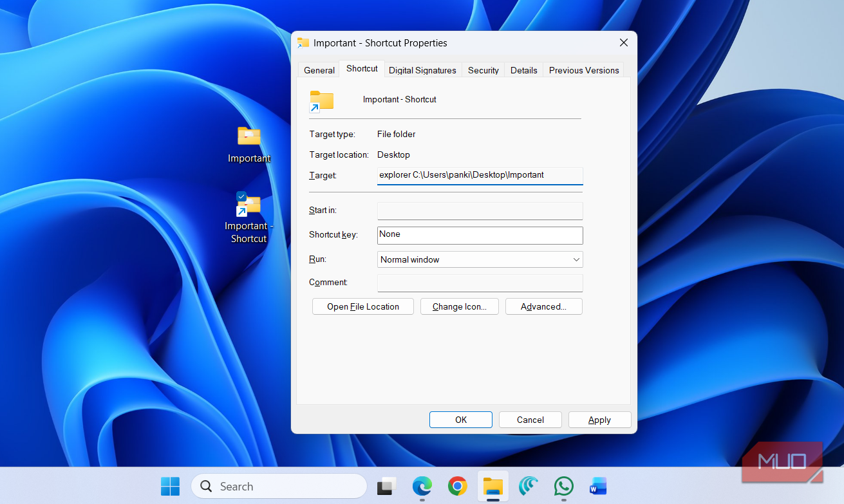Focus the Start in field
The height and width of the screenshot is (504, 844).
point(480,210)
